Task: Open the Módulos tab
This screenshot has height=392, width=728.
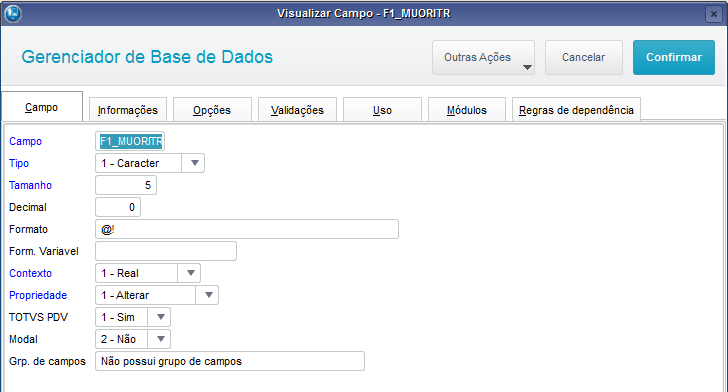Action: coord(467,110)
